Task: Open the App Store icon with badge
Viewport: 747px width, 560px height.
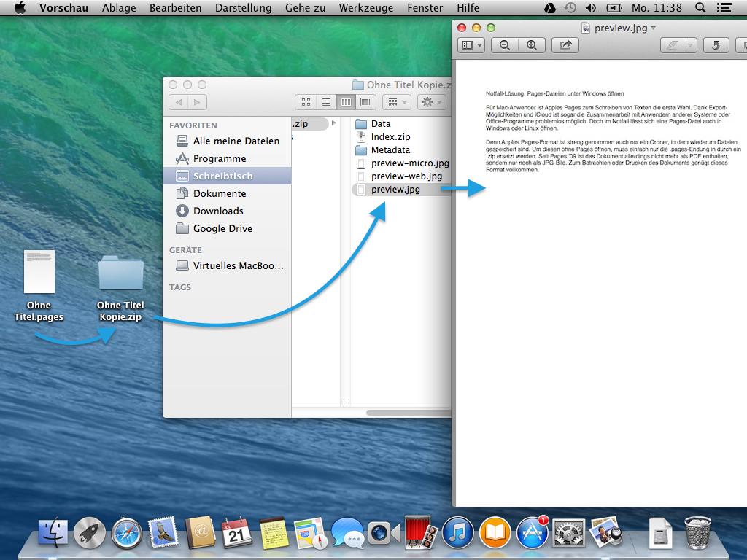Action: [x=532, y=533]
